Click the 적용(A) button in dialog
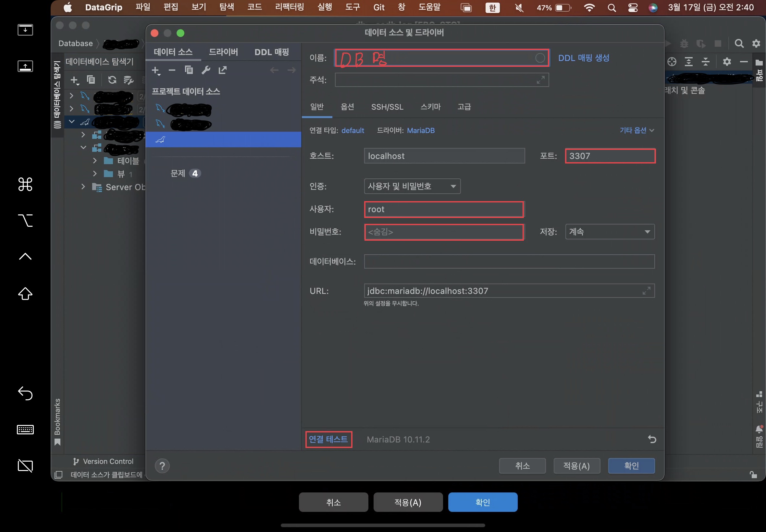 tap(576, 466)
